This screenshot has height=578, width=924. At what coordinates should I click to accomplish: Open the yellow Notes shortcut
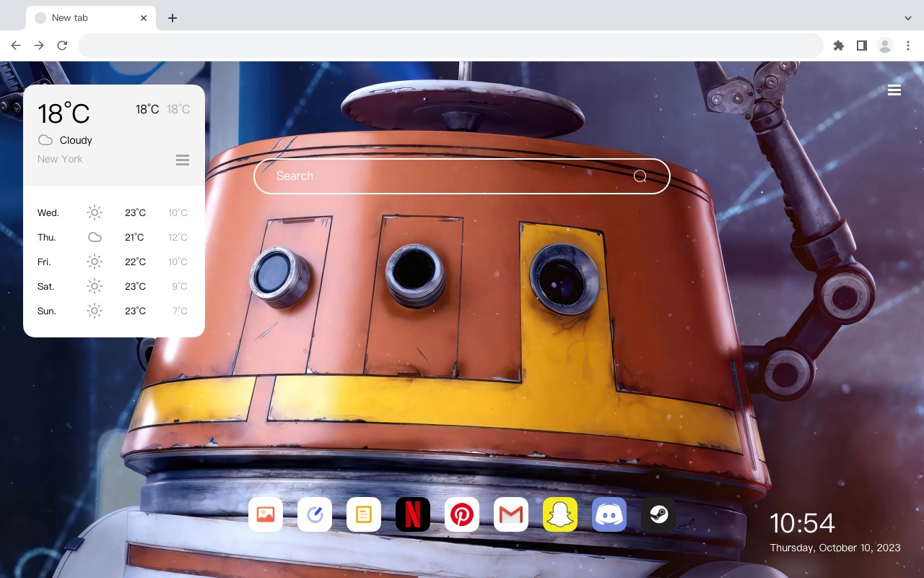[x=364, y=514]
